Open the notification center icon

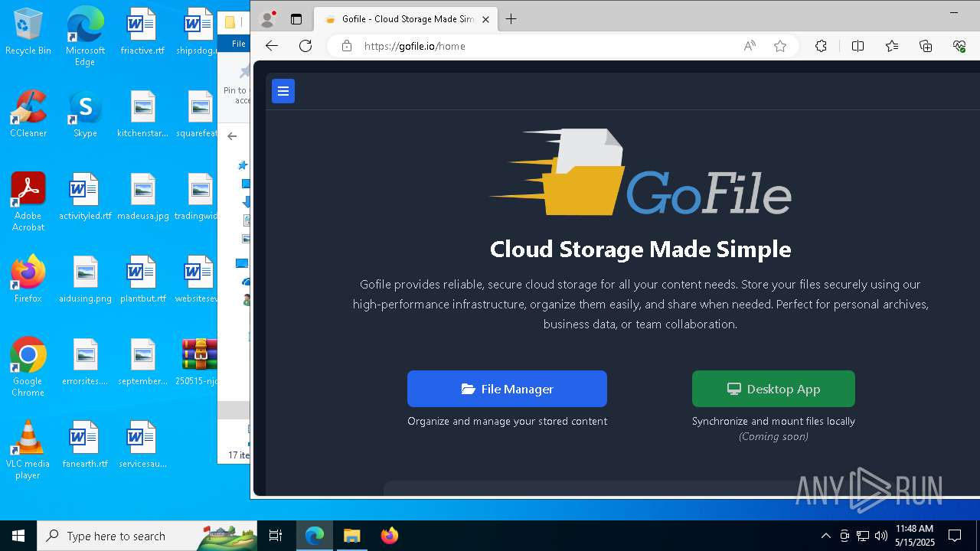(955, 536)
